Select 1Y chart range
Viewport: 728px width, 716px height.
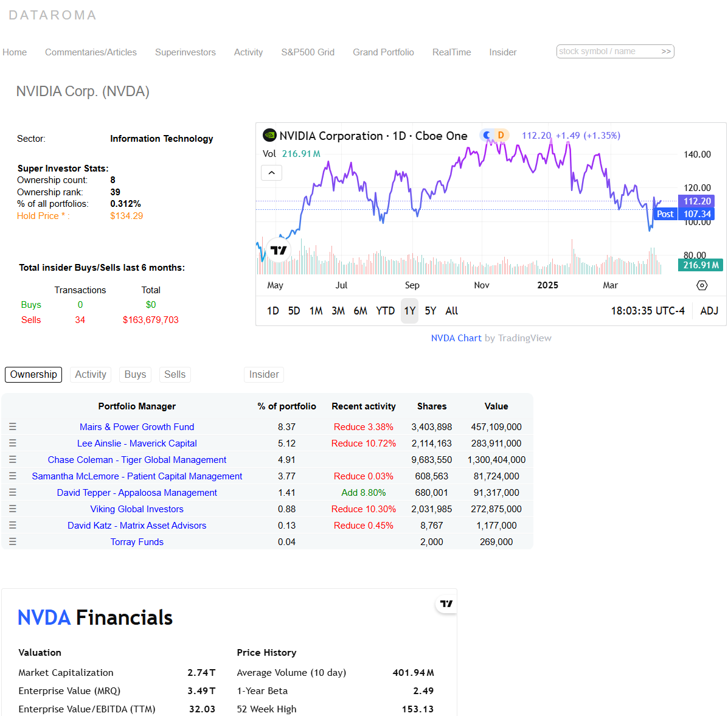409,311
